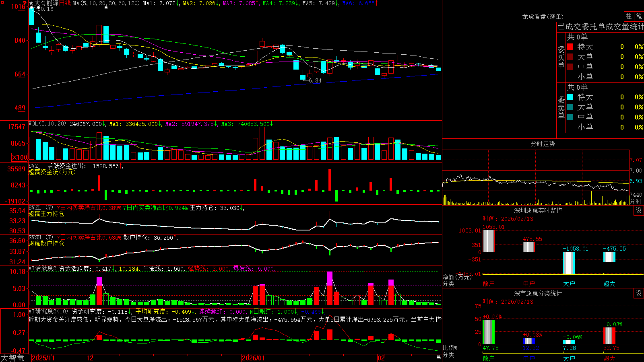Click the 2026/01 date marker on the timeline

pos(254,358)
